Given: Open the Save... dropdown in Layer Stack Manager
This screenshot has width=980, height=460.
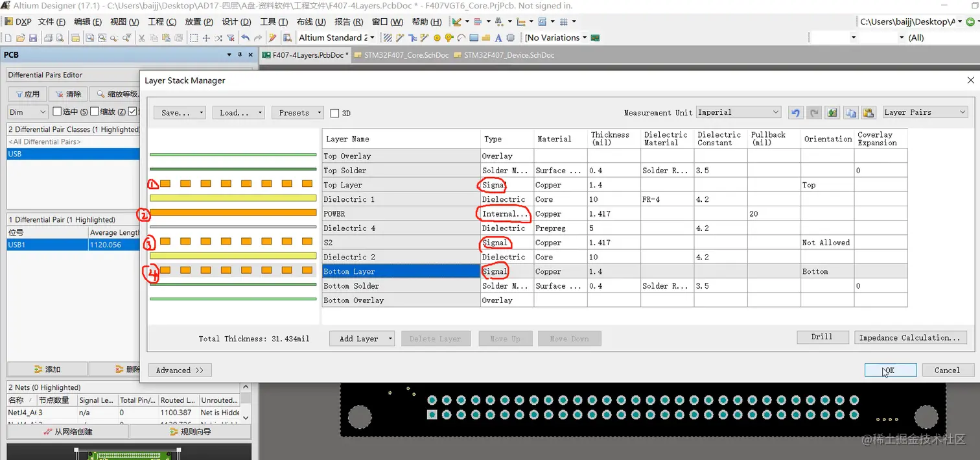Looking at the screenshot, I should (x=180, y=113).
